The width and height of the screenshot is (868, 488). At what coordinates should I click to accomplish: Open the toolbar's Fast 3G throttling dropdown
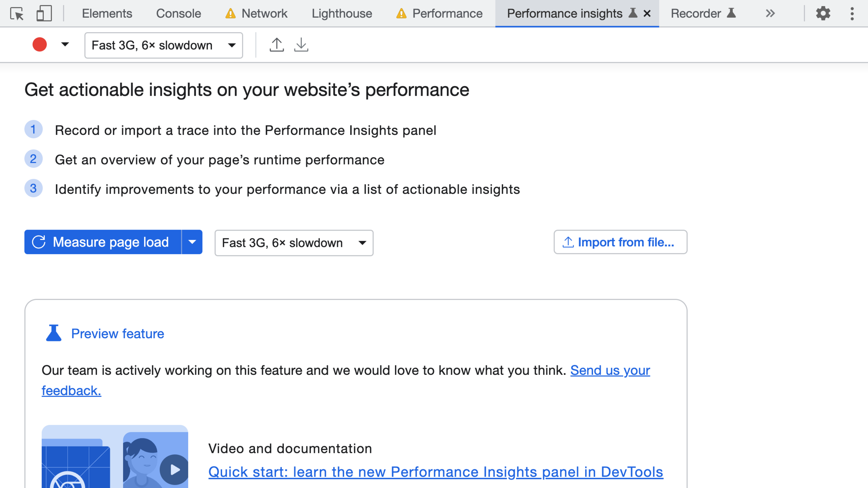163,46
